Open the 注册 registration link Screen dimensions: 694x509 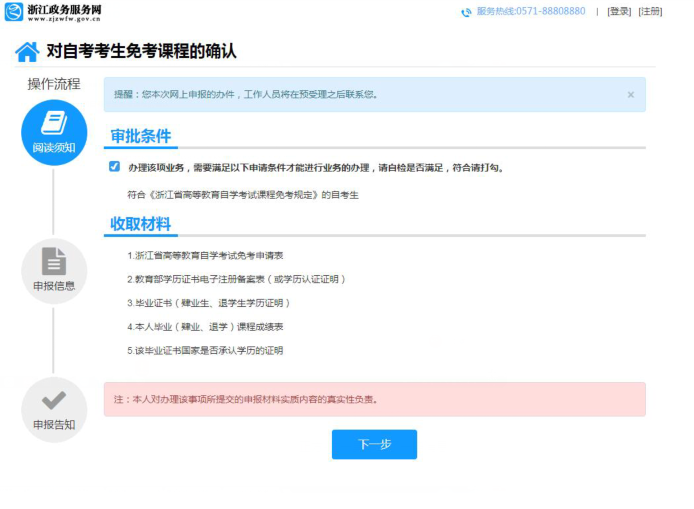[650, 12]
